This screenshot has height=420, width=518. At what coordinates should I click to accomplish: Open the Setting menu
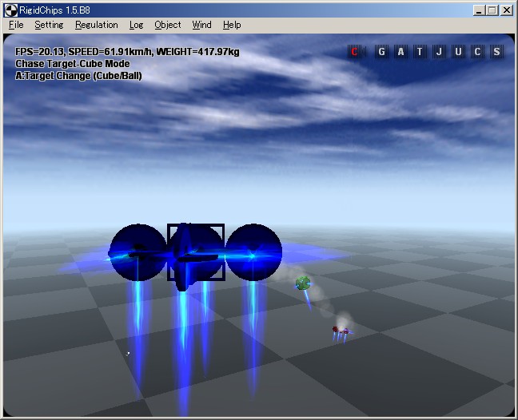49,25
